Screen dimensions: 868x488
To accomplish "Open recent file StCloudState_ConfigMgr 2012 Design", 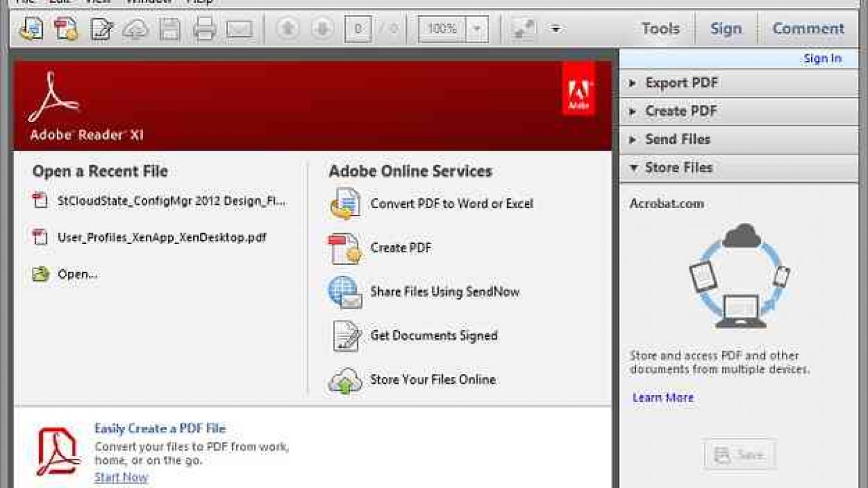I will point(172,201).
